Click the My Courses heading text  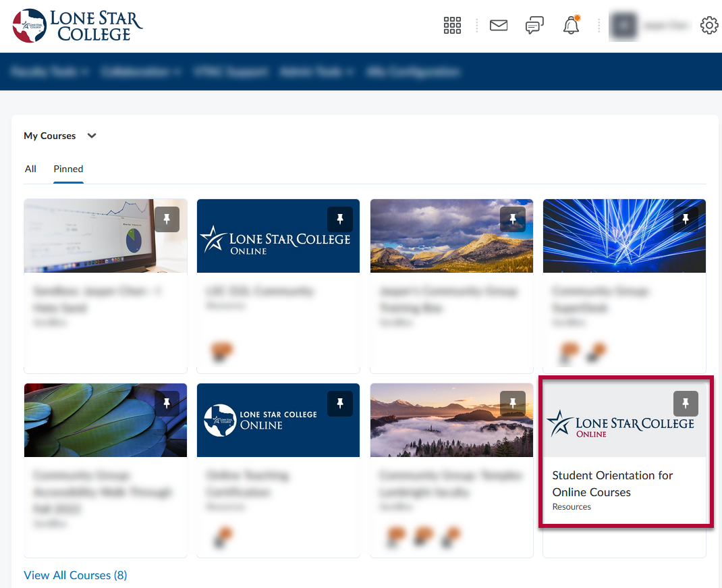[x=50, y=136]
